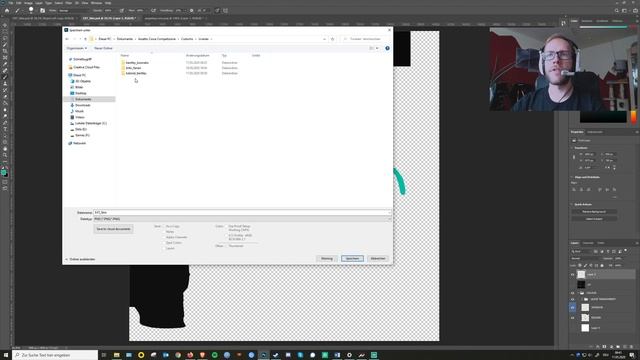
Task: Select the Brush tool in left toolbar
Action: (x=5, y=77)
